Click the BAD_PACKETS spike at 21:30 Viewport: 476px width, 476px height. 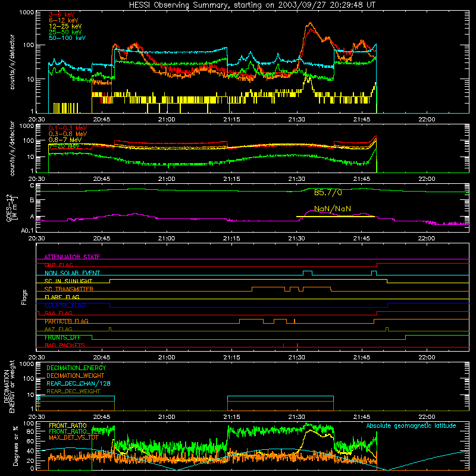coord(297,345)
